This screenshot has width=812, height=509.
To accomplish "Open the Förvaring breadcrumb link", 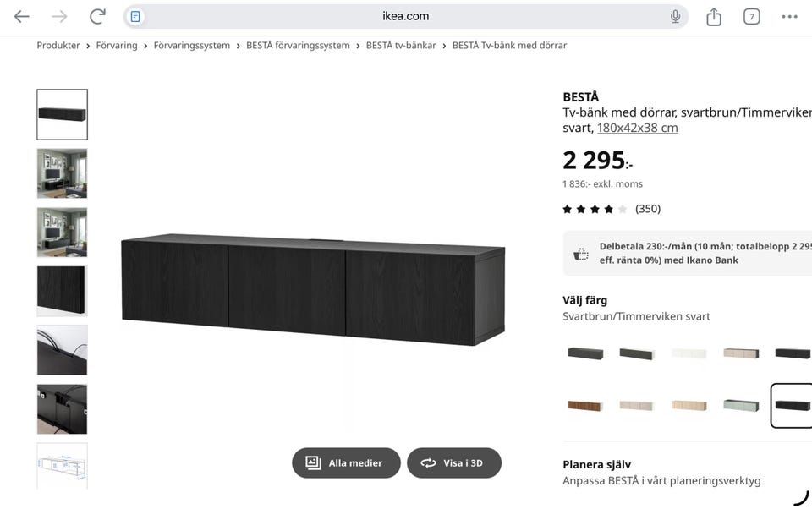I will (117, 46).
